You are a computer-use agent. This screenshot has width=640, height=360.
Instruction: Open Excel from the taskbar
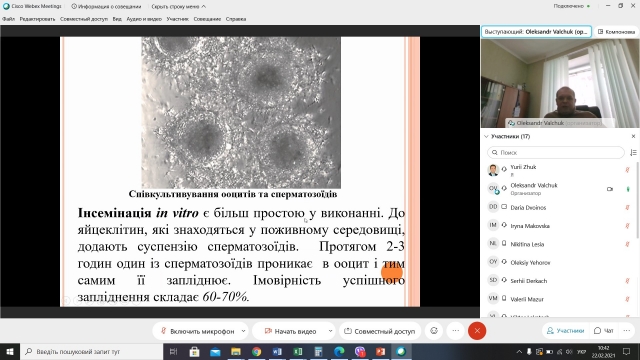(x=298, y=351)
